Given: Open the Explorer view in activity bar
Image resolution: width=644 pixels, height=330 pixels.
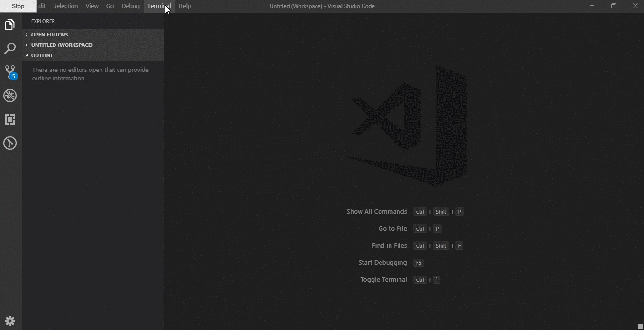Looking at the screenshot, I should (x=10, y=25).
